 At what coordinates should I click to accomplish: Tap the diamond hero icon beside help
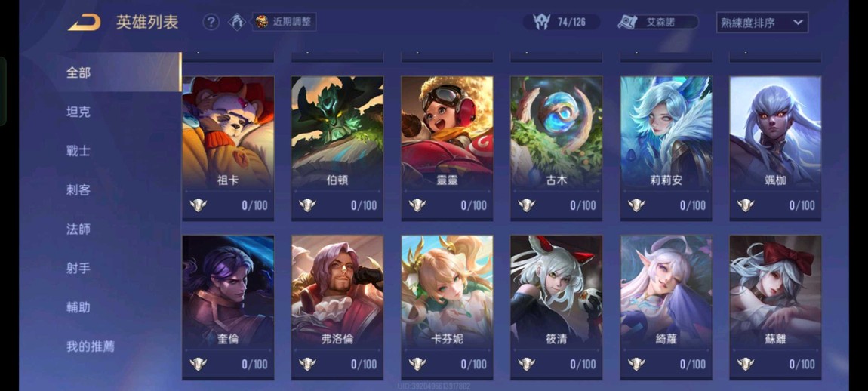(238, 22)
